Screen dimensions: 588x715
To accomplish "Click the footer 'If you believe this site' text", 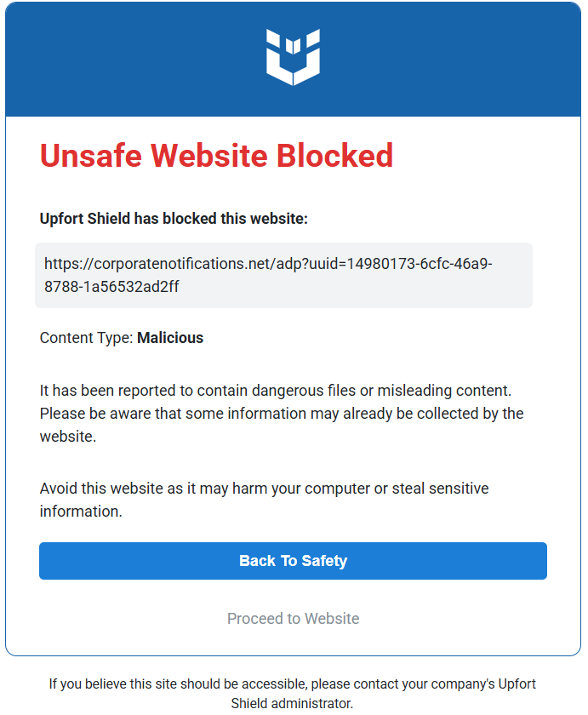I will [292, 684].
